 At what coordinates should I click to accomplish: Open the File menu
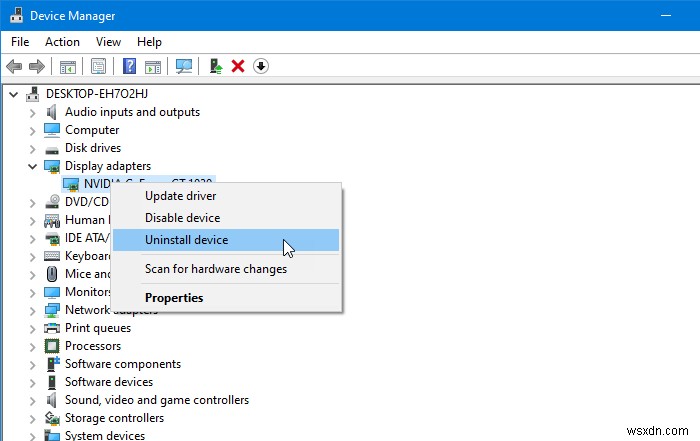(x=20, y=42)
